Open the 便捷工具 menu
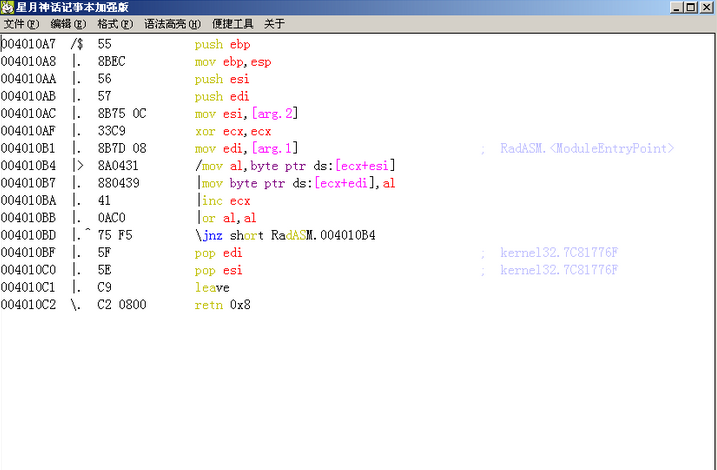 click(232, 24)
